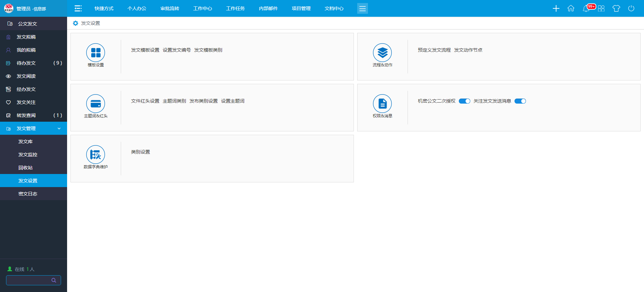Open the notification bell with 99+ badge

tap(586, 8)
